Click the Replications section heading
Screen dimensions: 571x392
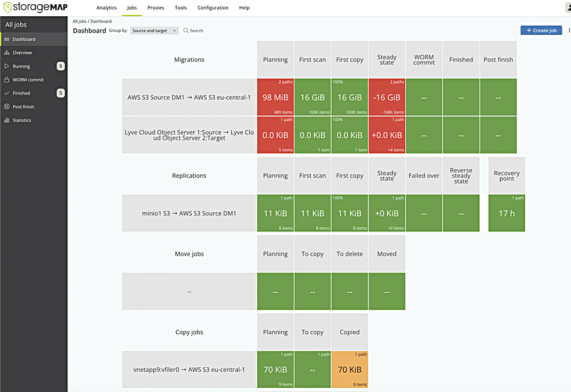pos(189,176)
